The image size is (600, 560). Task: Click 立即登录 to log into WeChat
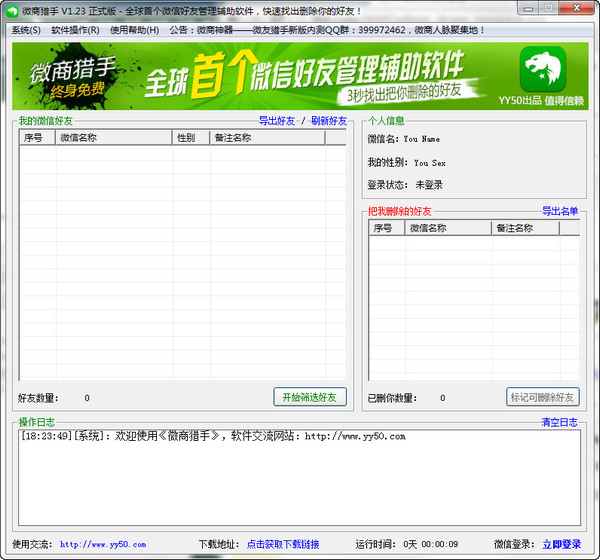[561, 544]
